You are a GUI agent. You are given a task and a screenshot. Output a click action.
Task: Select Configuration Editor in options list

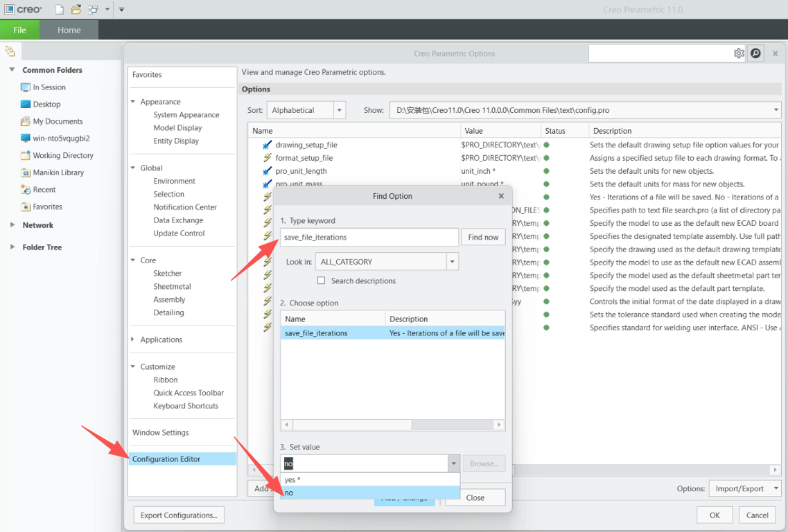(x=182, y=459)
